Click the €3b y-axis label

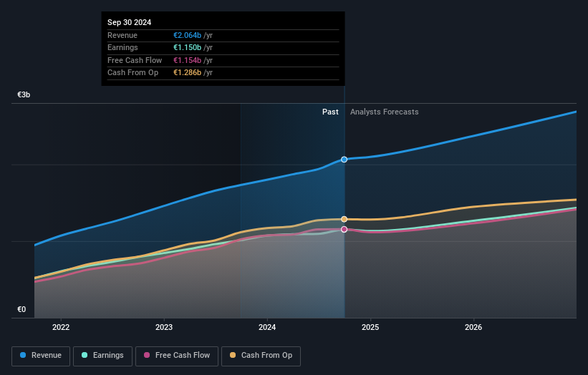(x=24, y=94)
